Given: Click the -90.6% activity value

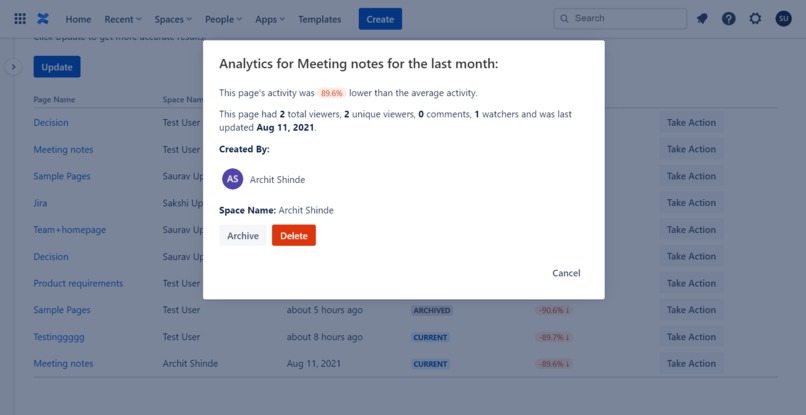Looking at the screenshot, I should (554, 311).
